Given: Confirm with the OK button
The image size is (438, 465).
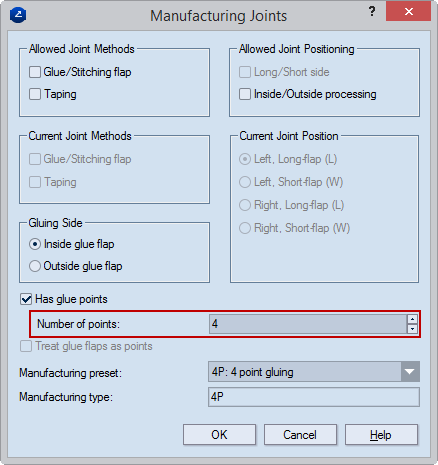Looking at the screenshot, I should coord(219,435).
